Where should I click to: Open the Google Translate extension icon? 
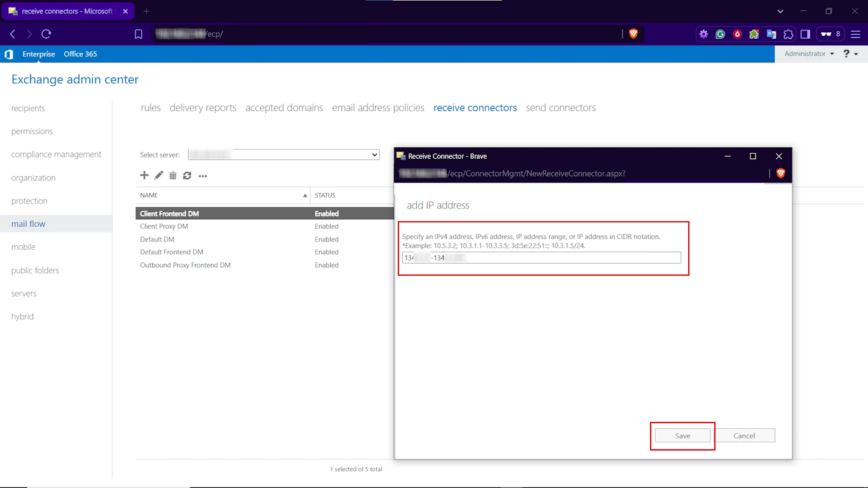pyautogui.click(x=771, y=34)
